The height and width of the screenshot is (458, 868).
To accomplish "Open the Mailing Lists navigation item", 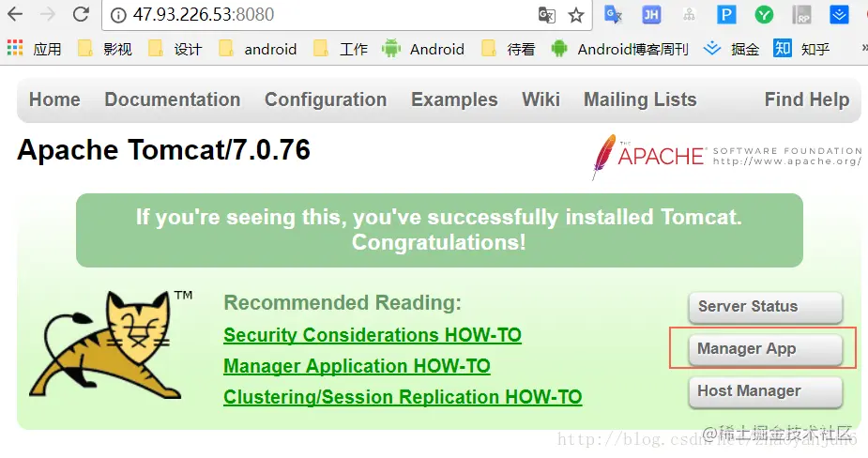I will point(640,99).
